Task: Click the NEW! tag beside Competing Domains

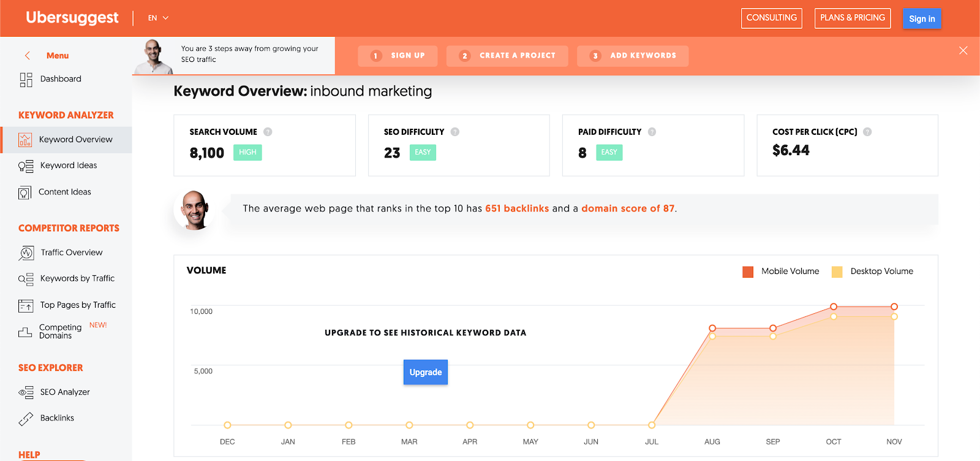Action: click(x=98, y=326)
